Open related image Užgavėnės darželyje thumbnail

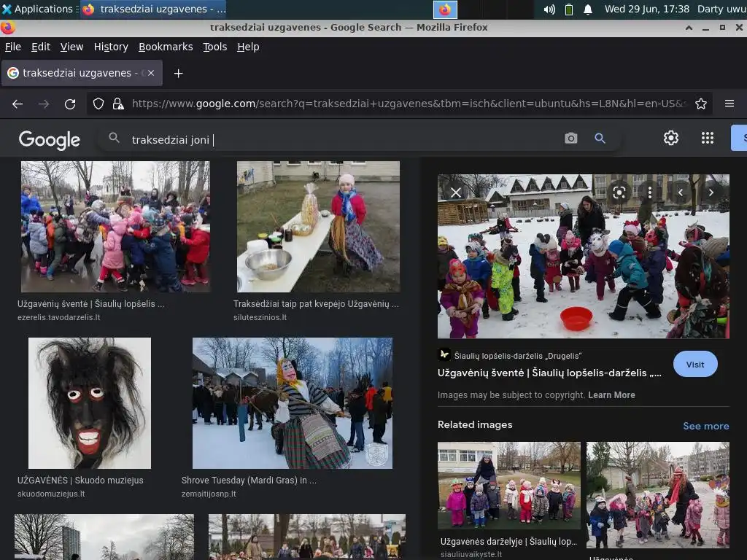tap(508, 486)
